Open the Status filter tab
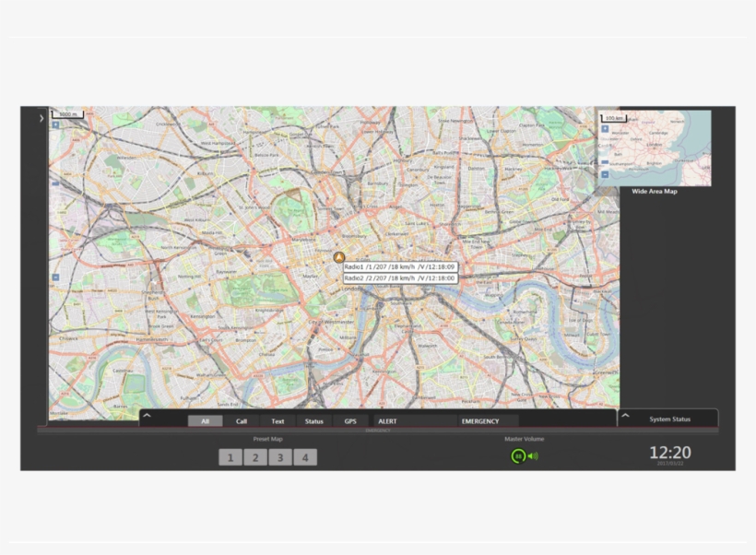 coord(314,421)
